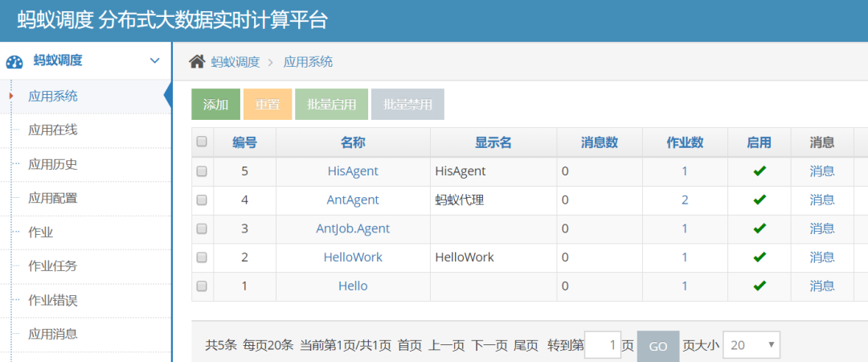Click job count 1 in AntJob.Agent row
The image size is (868, 362).
(x=685, y=228)
